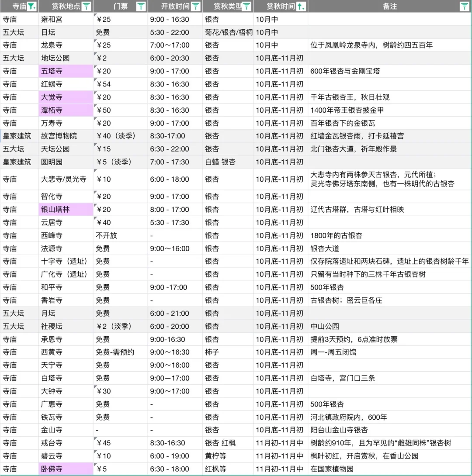Viewport: 472px width, 476px height.
Task: Click the note 千年古银杏王，秋日壮观
Action: tap(350, 97)
